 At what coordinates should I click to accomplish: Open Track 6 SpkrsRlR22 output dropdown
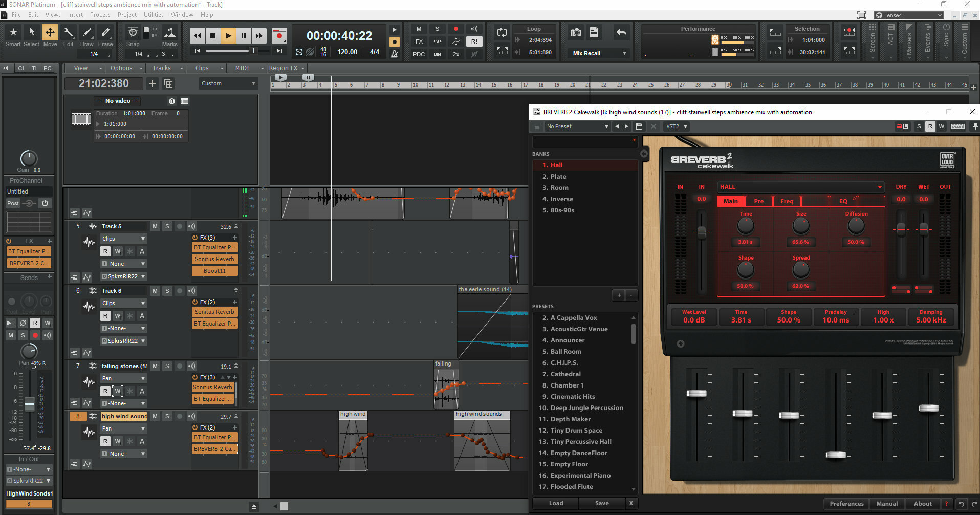click(x=123, y=341)
